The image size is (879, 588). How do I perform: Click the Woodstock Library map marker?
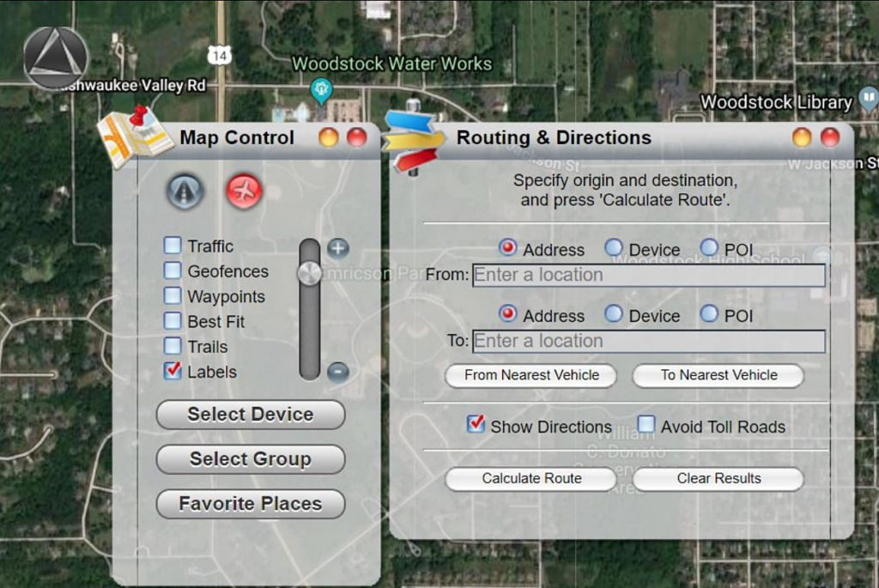869,100
